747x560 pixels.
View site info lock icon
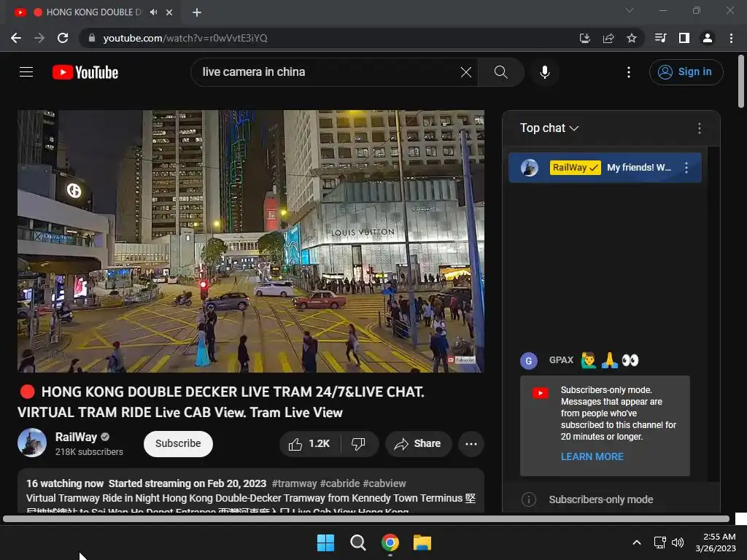pos(92,38)
